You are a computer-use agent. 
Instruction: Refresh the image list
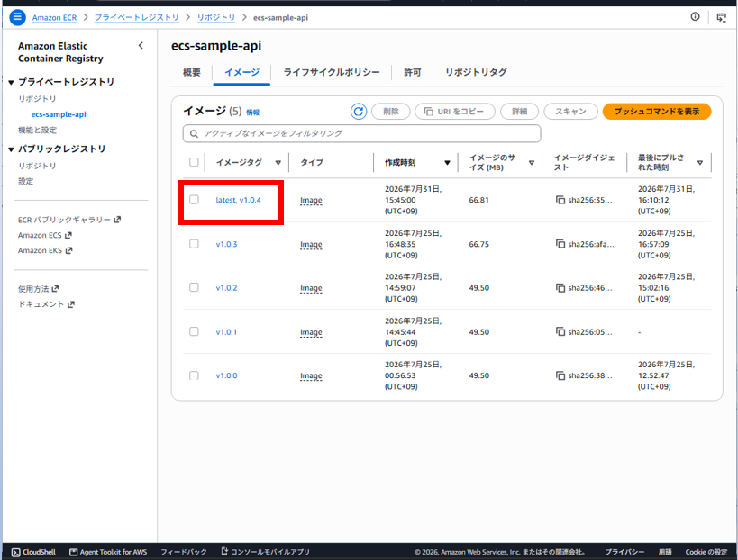pos(358,112)
